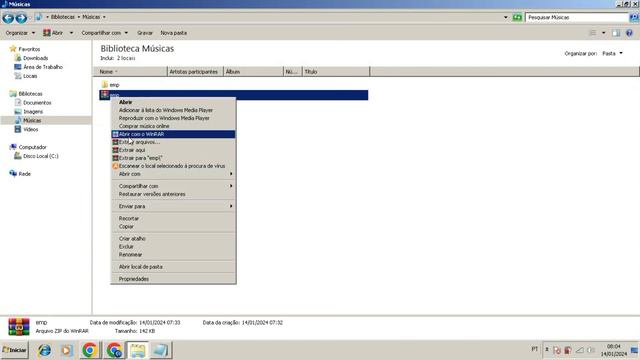Click the Forward navigation arrow

(x=21, y=18)
